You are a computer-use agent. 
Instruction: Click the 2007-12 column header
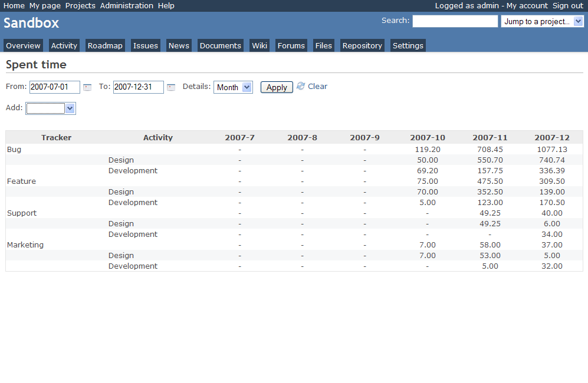tap(552, 137)
